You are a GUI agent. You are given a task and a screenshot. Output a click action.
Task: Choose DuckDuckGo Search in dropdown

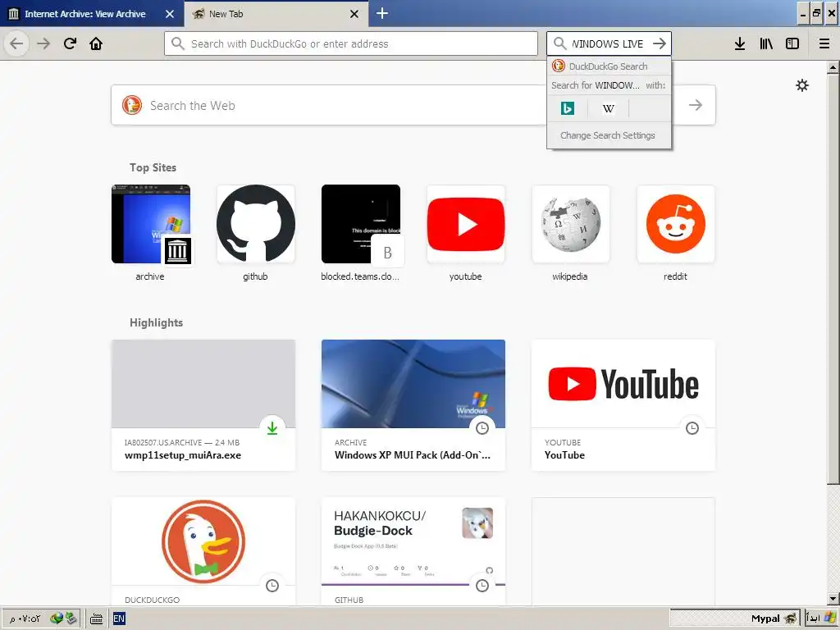(609, 66)
